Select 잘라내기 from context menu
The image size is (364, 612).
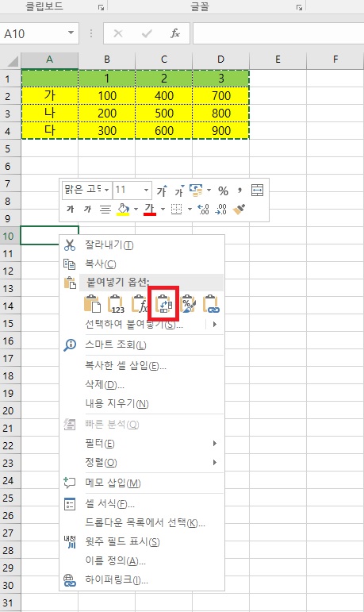coord(142,245)
